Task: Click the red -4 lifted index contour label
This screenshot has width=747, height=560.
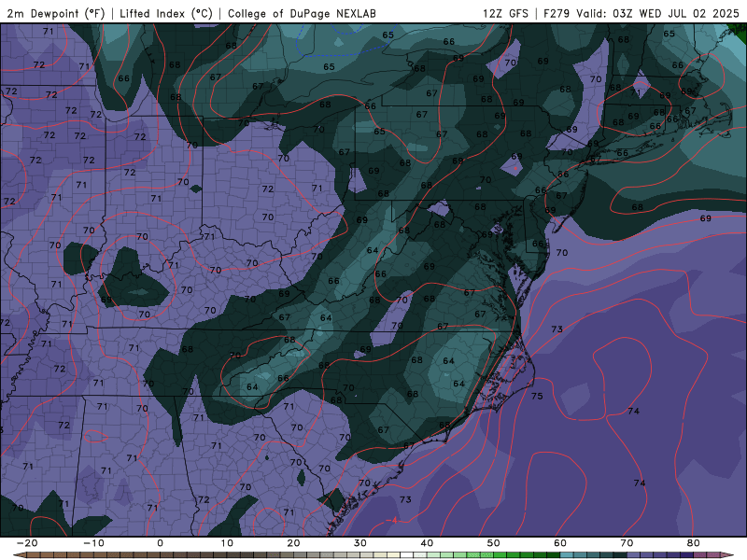Action: tap(393, 521)
